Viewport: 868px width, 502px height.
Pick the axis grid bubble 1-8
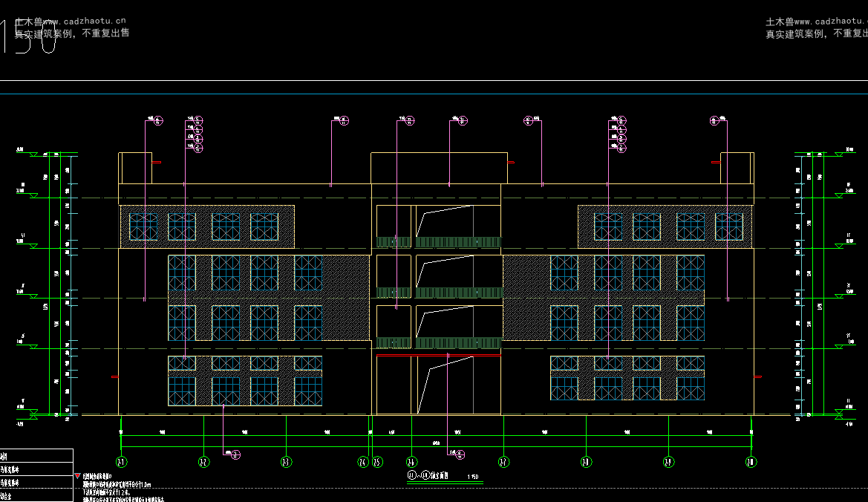tap(587, 462)
